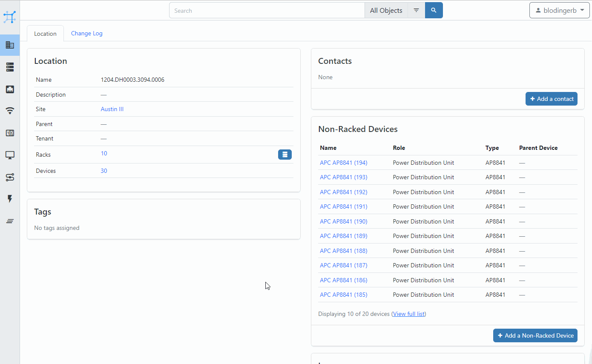Open the Power lightning bolt section in sidebar
Screen dimensions: 592x364
coord(10,199)
